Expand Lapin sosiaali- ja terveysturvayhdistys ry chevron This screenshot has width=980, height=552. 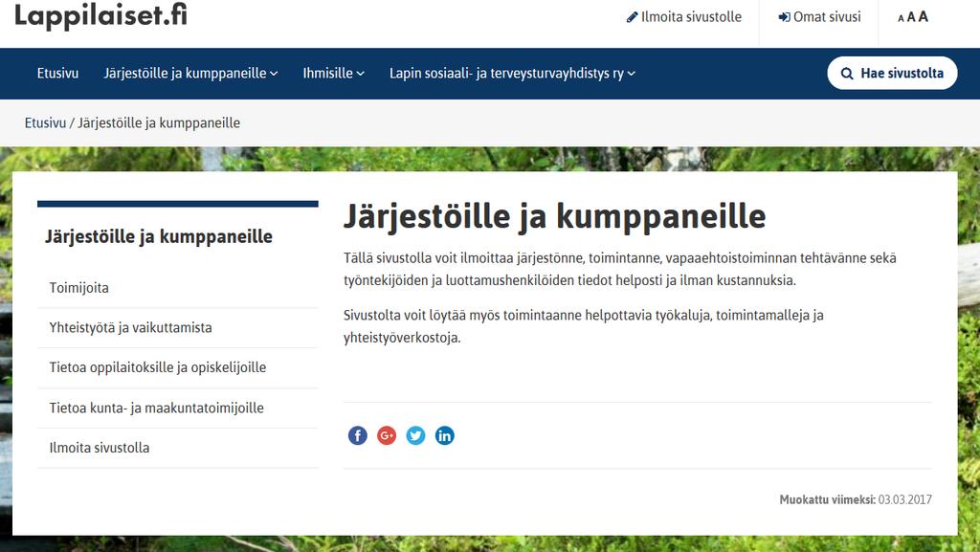coord(632,74)
